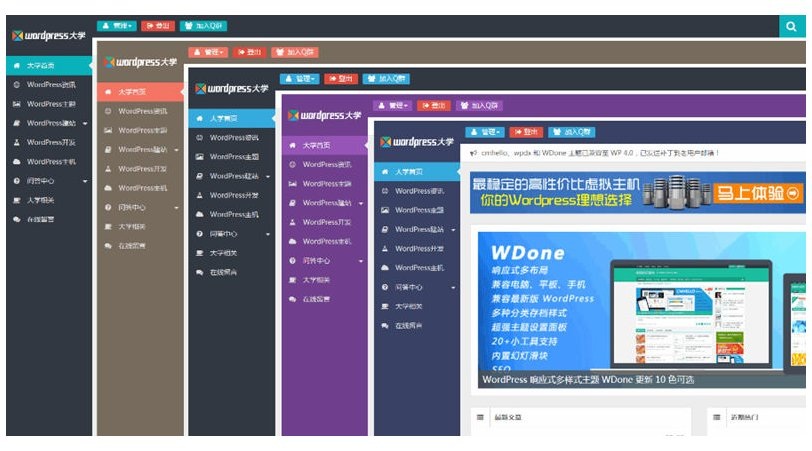The width and height of the screenshot is (812, 451).
Task: Expand WordPress建站 arrow in rearmost gray window
Action: coord(85,124)
